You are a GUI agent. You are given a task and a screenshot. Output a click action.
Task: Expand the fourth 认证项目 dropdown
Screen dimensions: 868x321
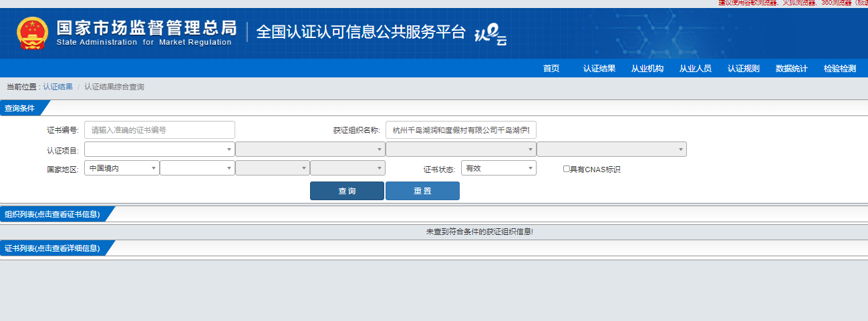(x=611, y=149)
